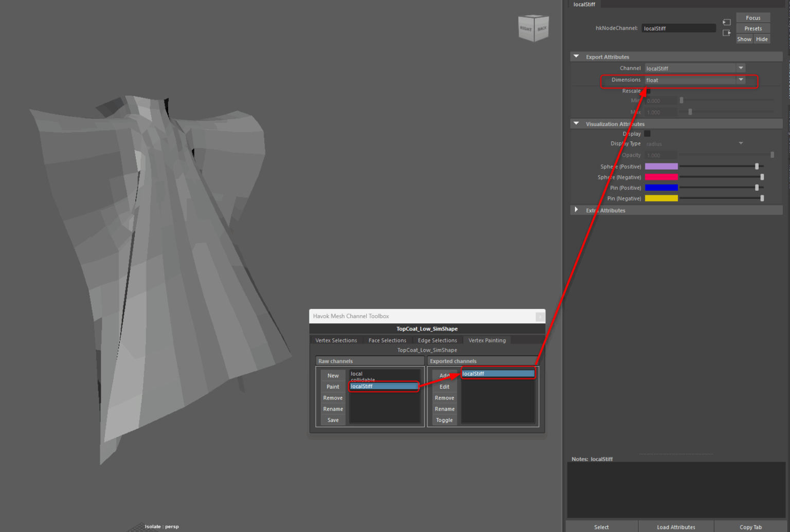Collapse the Visualization Attributes section
This screenshot has width=790, height=532.
(x=576, y=124)
